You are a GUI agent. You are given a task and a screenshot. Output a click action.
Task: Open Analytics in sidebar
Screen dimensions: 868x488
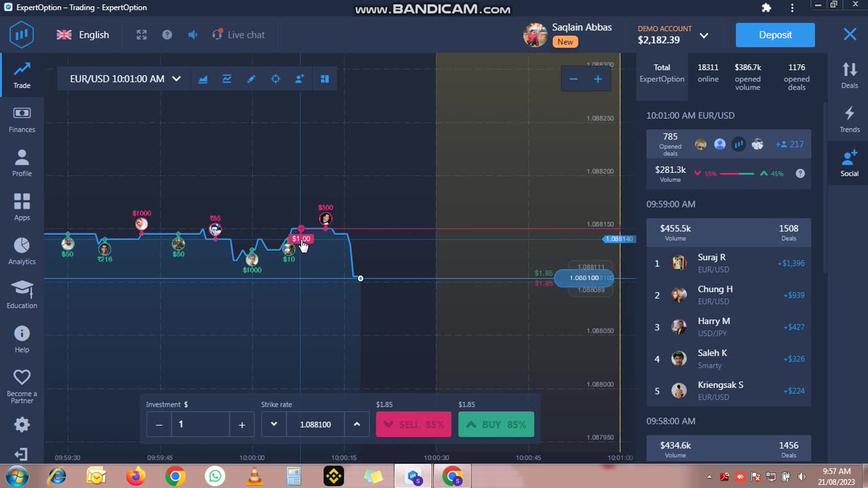click(x=22, y=251)
